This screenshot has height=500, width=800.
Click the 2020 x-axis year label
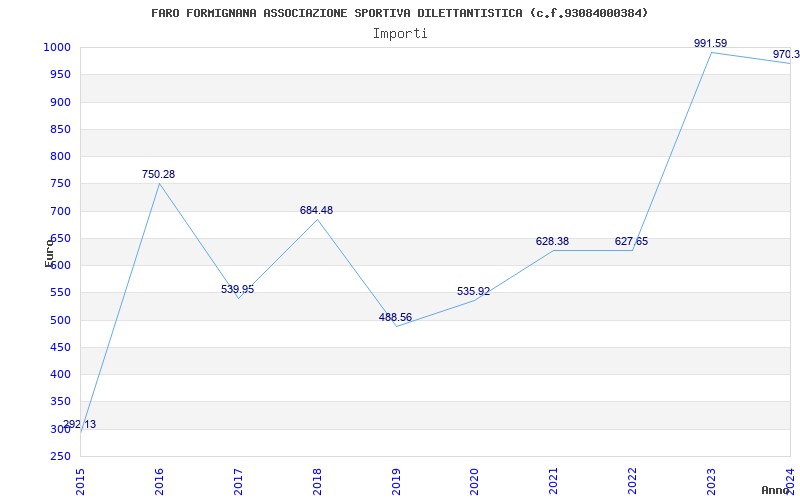pos(474,481)
